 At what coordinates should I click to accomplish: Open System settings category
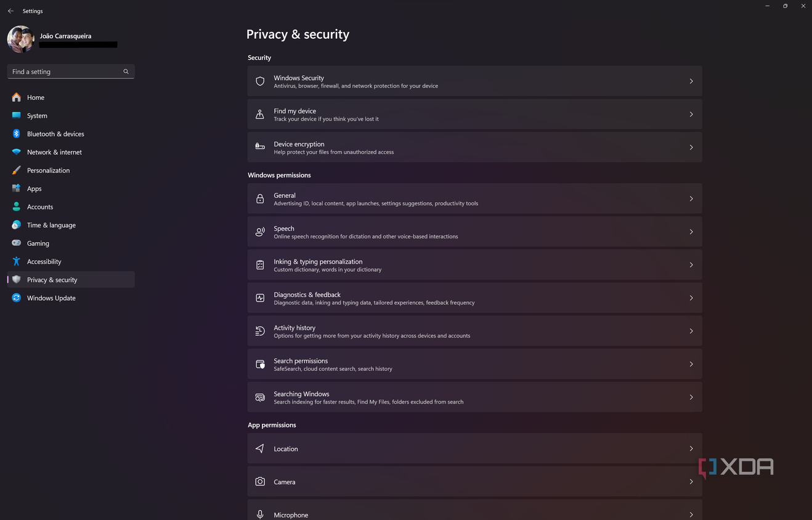tap(71, 116)
